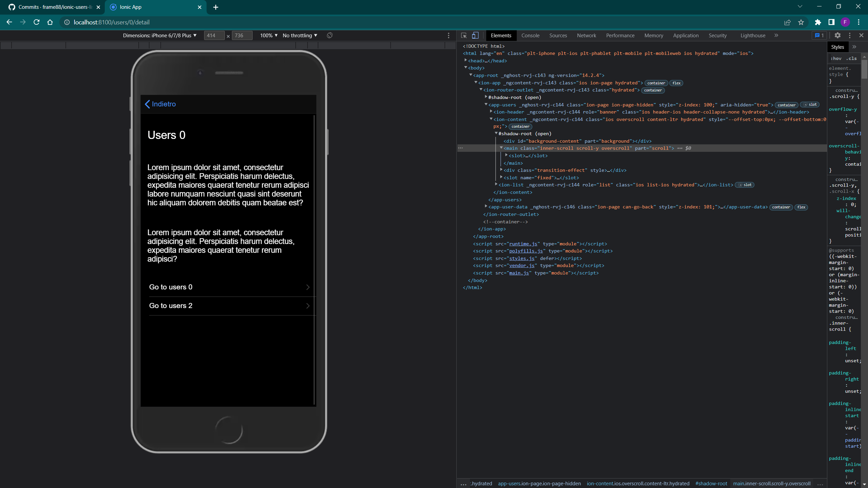The image size is (868, 488).
Task: Open the Dimensions device dropdown
Action: (x=159, y=35)
